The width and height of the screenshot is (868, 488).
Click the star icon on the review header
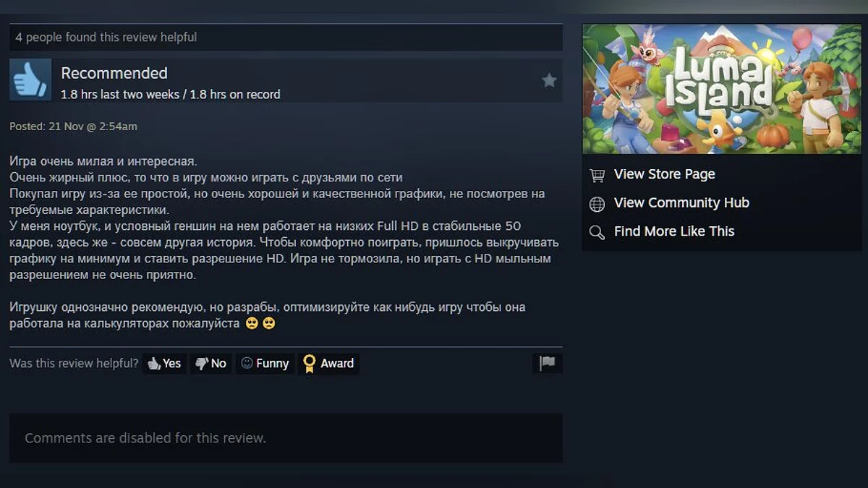coord(549,80)
